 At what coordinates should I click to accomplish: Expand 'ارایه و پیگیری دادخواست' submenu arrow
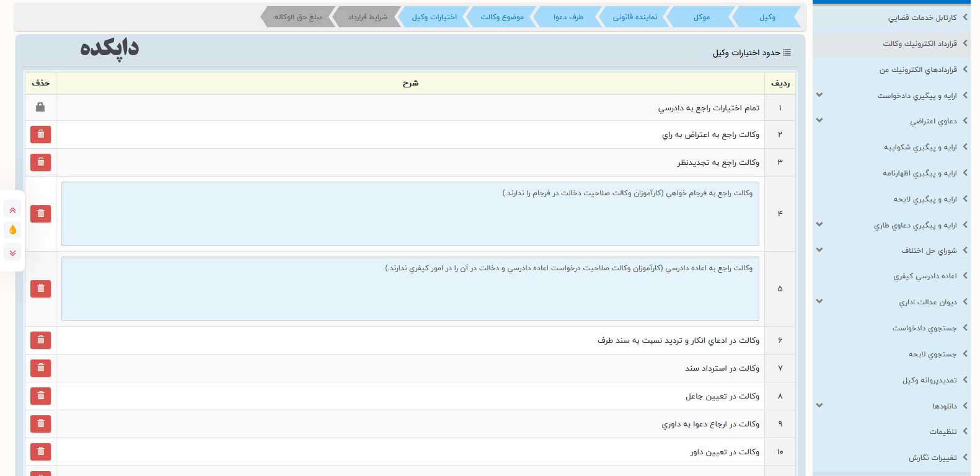pyautogui.click(x=819, y=95)
